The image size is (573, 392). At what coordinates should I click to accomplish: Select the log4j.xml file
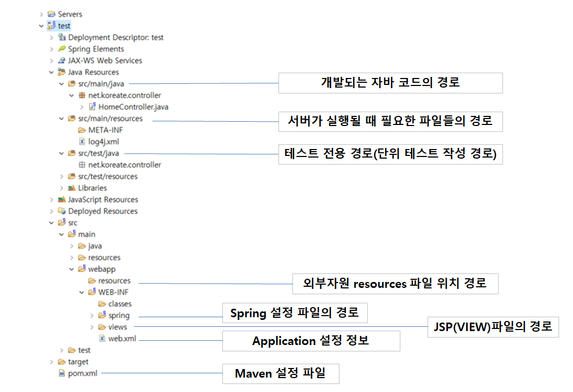(103, 142)
